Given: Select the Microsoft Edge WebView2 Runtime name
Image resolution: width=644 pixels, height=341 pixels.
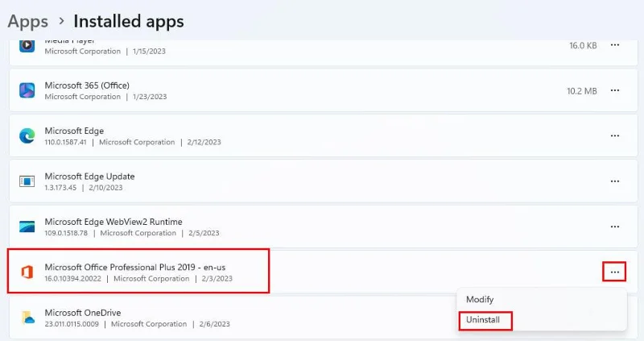Looking at the screenshot, I should pyautogui.click(x=114, y=221).
